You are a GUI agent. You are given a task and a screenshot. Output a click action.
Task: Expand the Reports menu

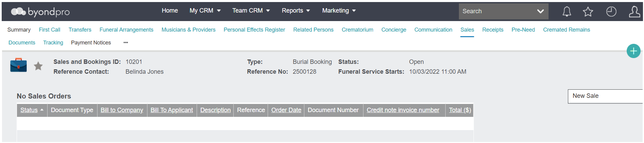296,11
